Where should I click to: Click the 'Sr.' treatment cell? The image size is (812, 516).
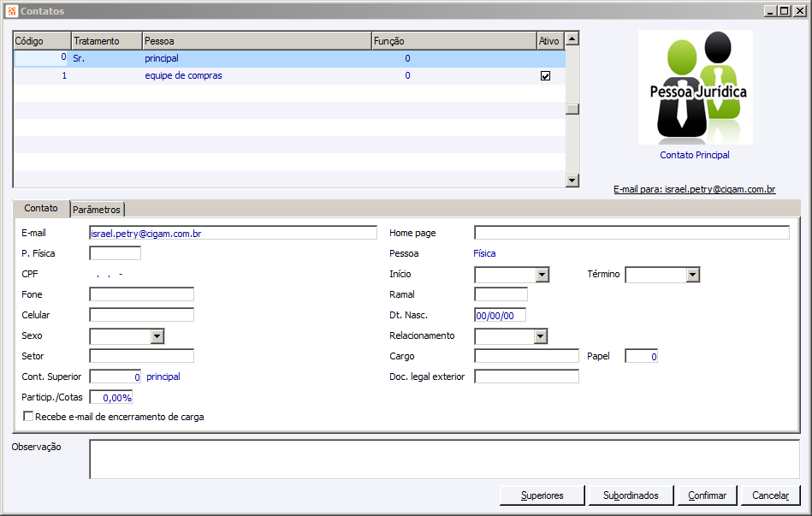click(79, 58)
